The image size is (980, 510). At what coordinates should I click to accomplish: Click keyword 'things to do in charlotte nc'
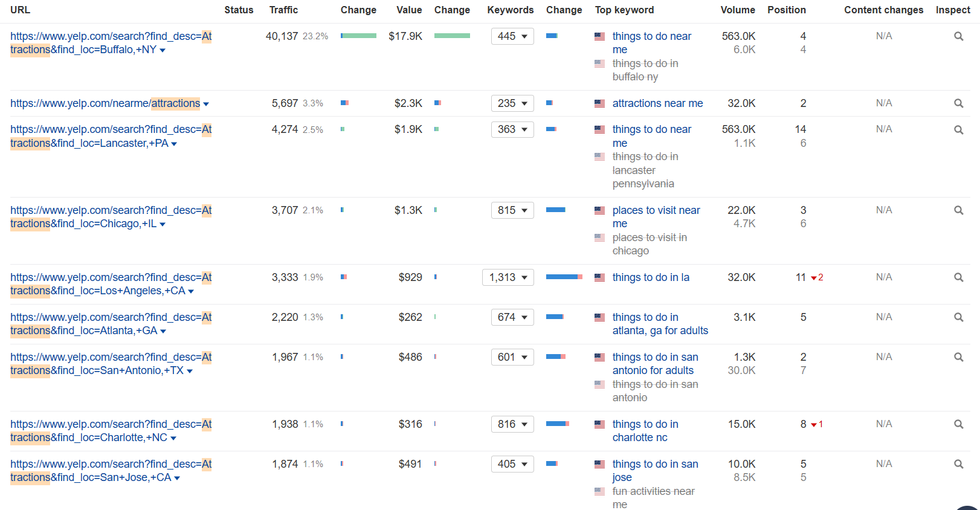pyautogui.click(x=645, y=431)
